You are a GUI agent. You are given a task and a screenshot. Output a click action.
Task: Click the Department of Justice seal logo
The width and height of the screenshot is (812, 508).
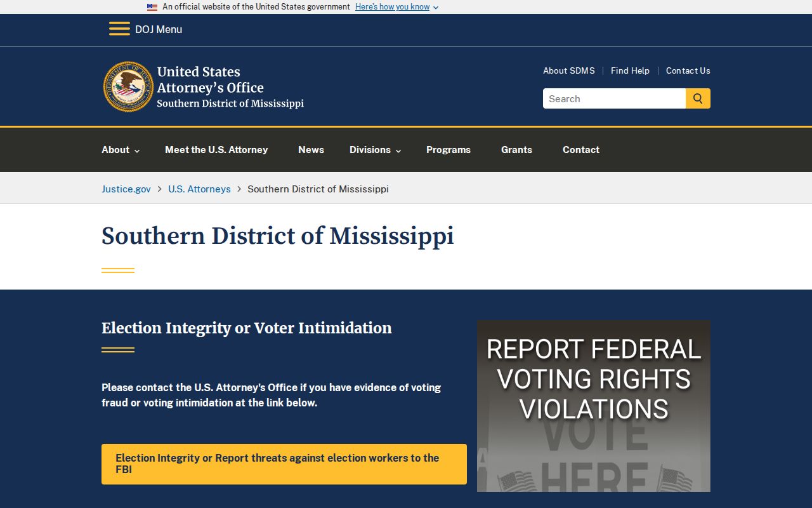pyautogui.click(x=128, y=86)
